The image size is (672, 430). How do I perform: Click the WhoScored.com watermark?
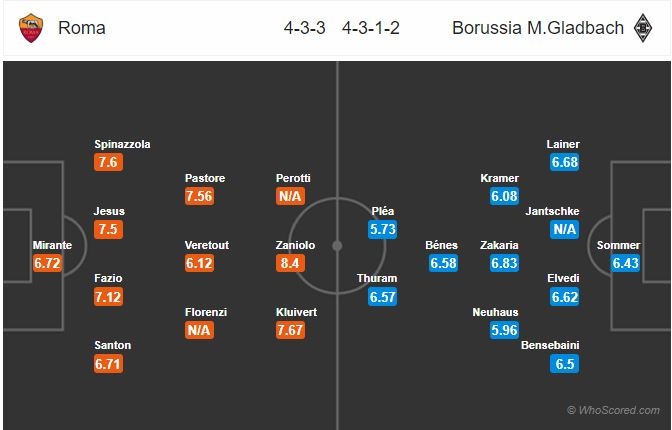(x=613, y=410)
